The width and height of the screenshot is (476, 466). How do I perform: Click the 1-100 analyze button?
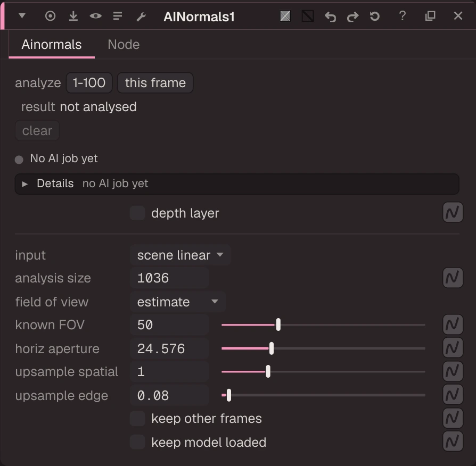click(x=89, y=82)
